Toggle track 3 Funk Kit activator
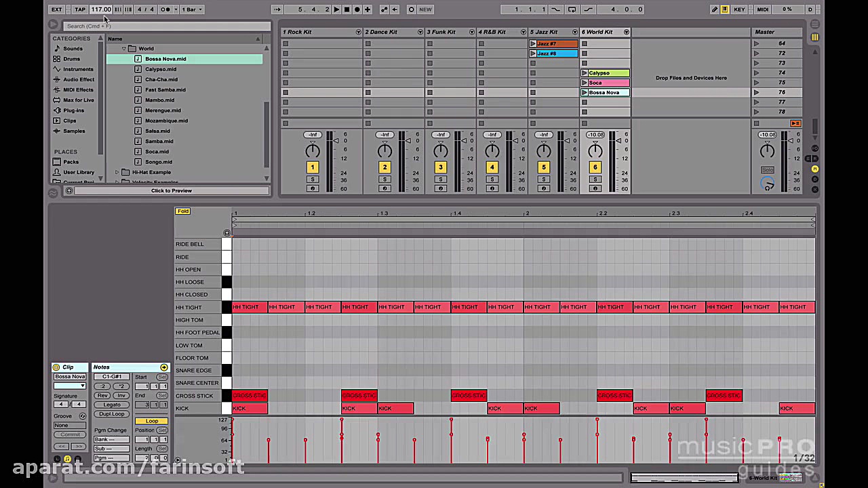This screenshot has height=488, width=868. 440,167
